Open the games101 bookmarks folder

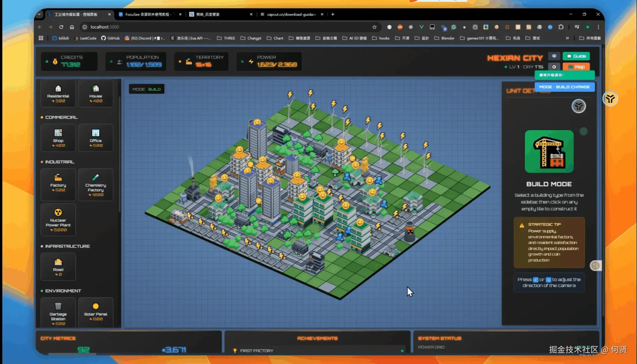coord(479,38)
